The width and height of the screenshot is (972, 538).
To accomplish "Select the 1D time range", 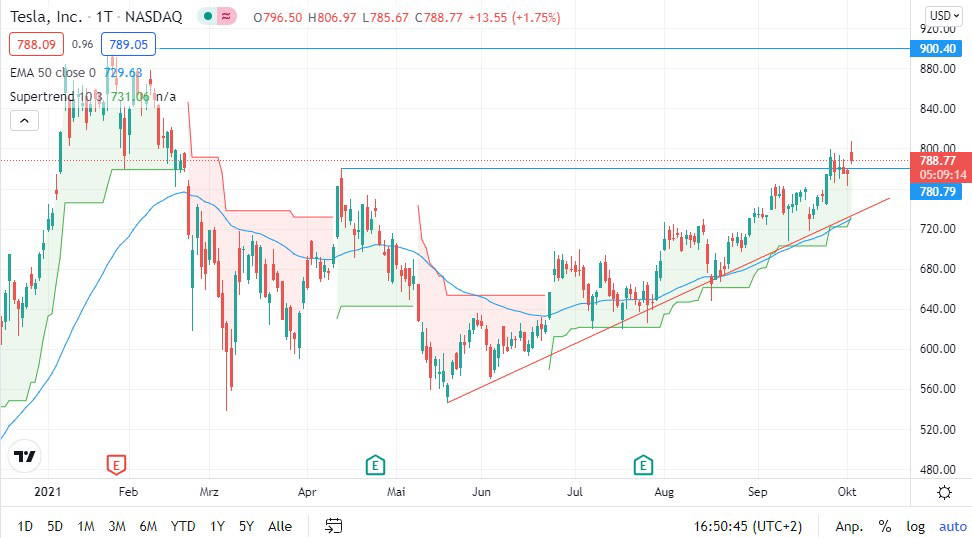I will [x=25, y=526].
